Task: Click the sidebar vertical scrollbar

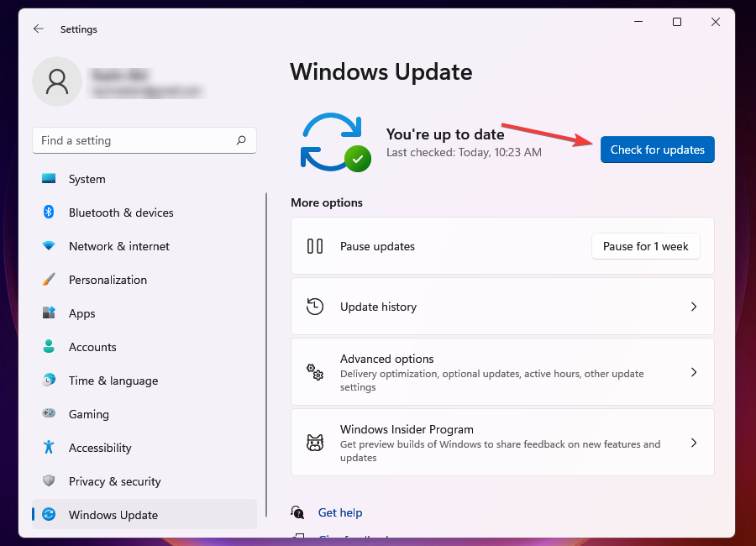Action: coord(266,354)
